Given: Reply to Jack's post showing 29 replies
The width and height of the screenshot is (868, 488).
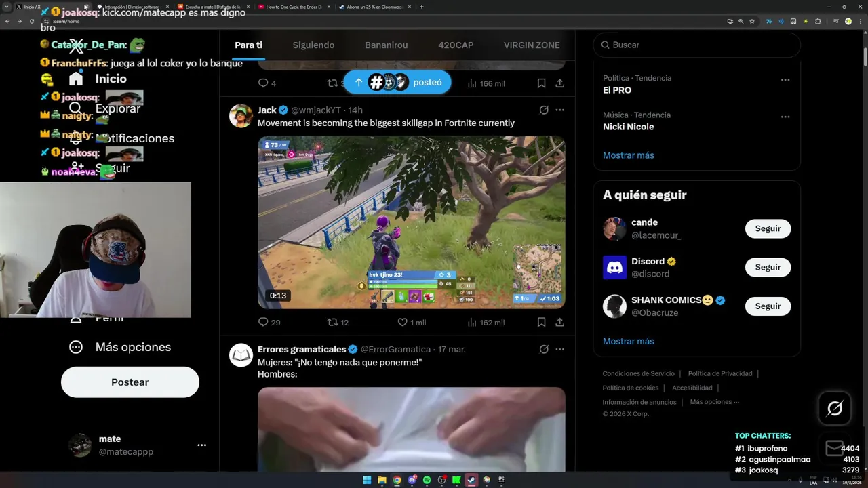Looking at the screenshot, I should (269, 323).
